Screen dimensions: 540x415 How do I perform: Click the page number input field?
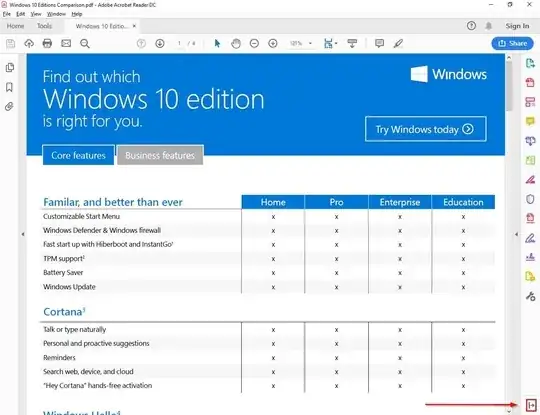179,43
